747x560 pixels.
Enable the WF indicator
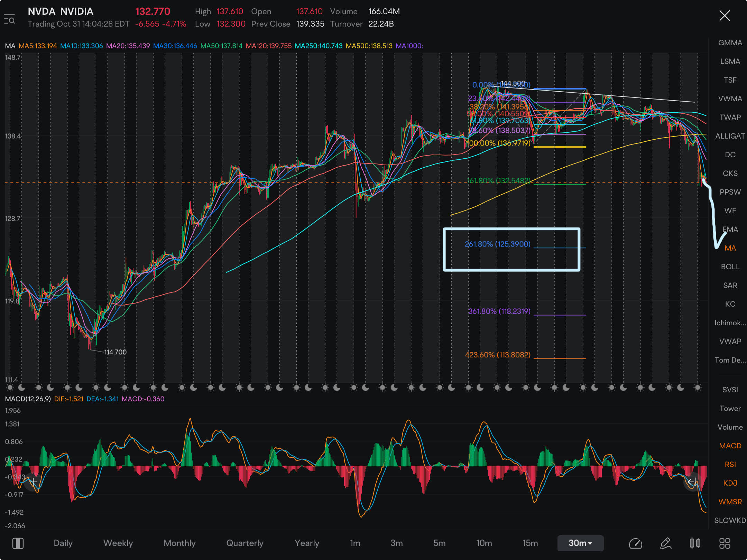730,211
